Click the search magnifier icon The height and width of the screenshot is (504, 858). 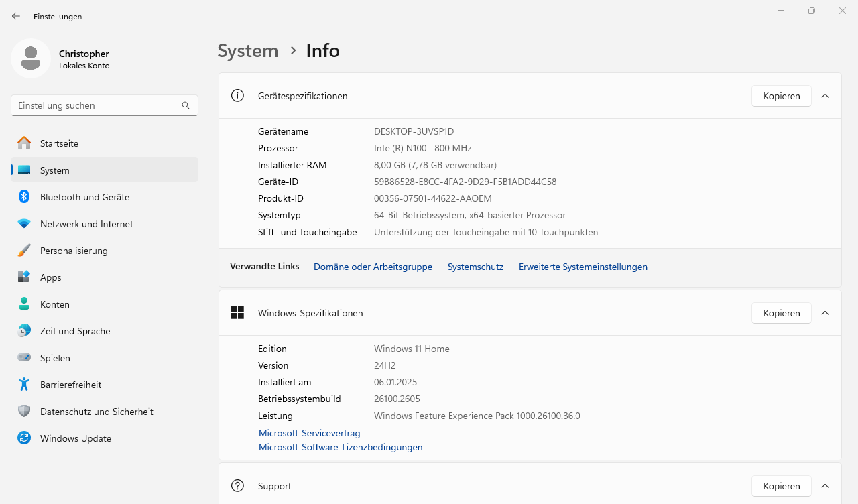click(x=186, y=105)
